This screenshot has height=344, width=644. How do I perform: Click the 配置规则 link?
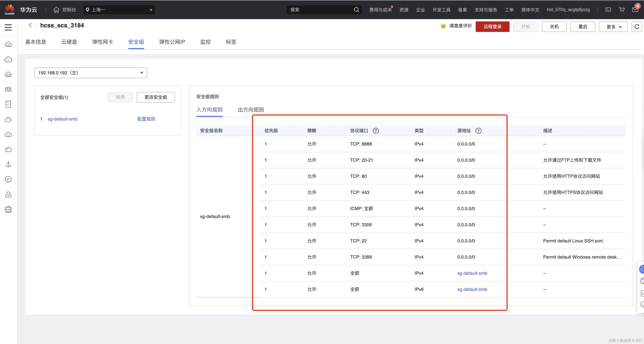[146, 119]
